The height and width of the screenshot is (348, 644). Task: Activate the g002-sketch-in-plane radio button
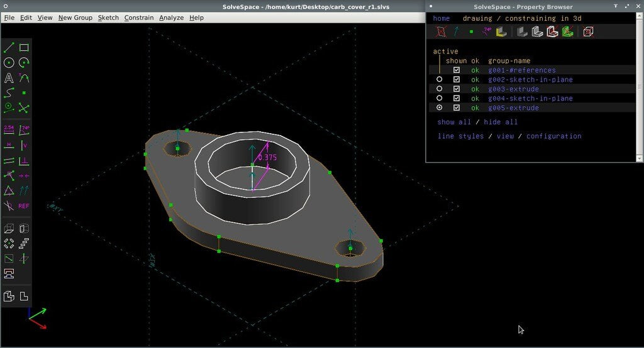click(440, 79)
